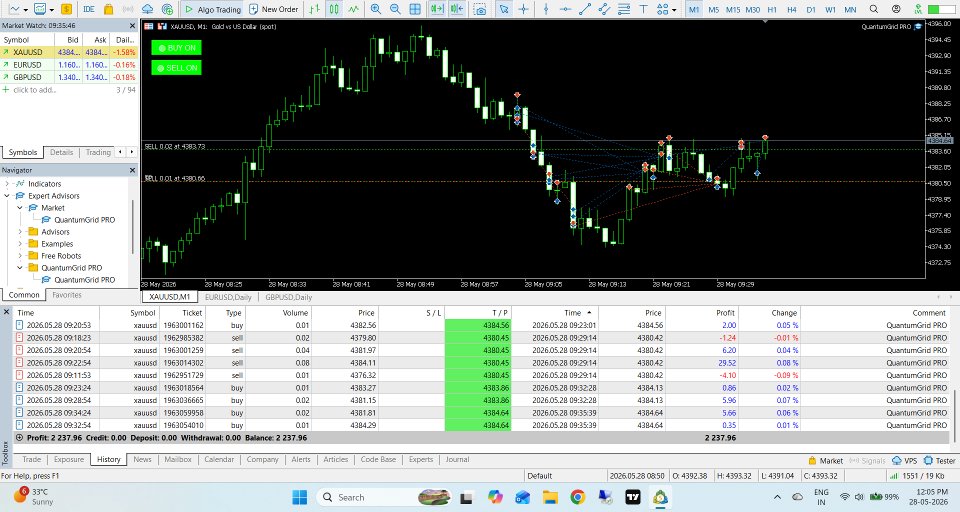Click to add a symbol in Market Watch
Screen dimensions: 960x512
(35, 90)
